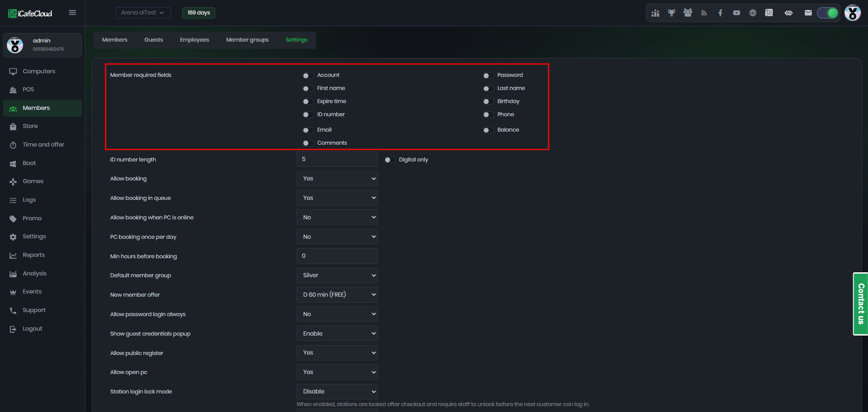Open the handshake partner icon in the header
Image resolution: width=868 pixels, height=412 pixels.
(x=789, y=13)
